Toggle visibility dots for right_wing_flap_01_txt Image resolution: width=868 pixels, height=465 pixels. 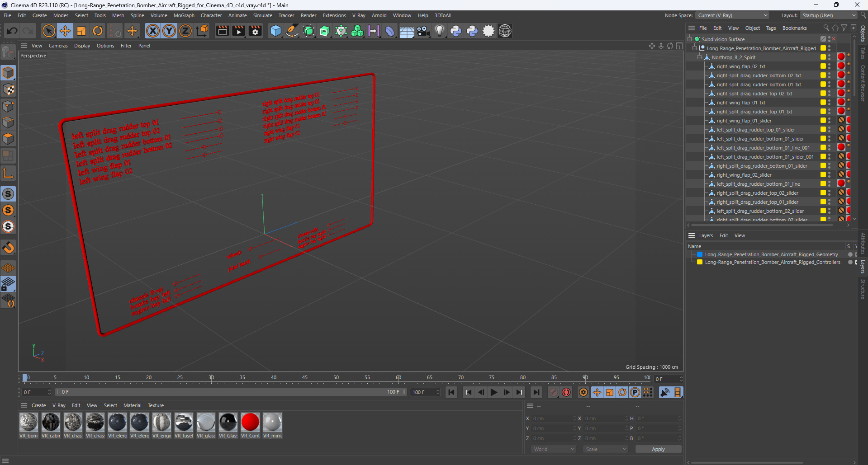point(829,103)
